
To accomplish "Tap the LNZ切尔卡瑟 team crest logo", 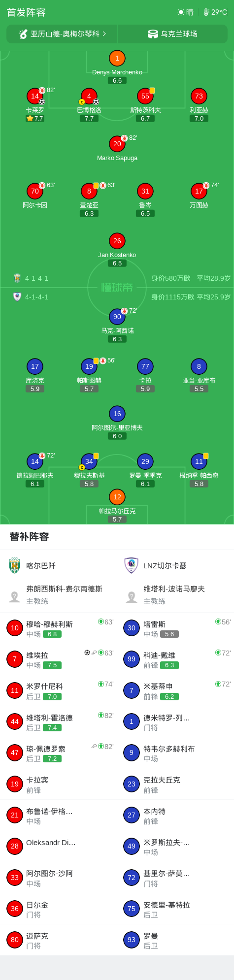I will pos(132,565).
